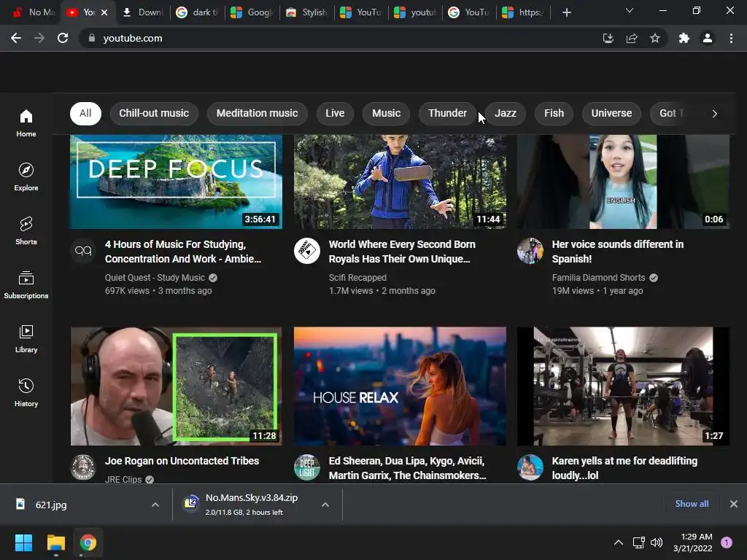Switch to the dark theme Google search tab
Viewport: 747px width, 560px height.
(x=197, y=12)
